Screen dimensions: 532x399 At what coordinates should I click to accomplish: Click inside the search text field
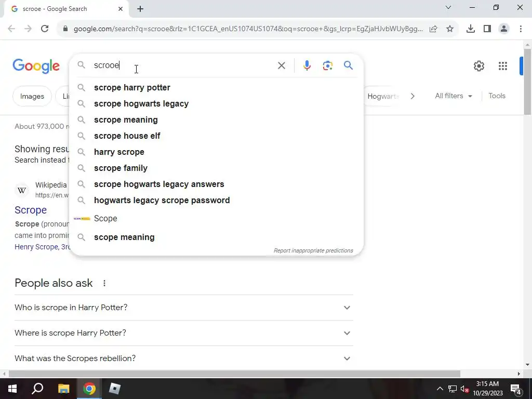point(183,65)
